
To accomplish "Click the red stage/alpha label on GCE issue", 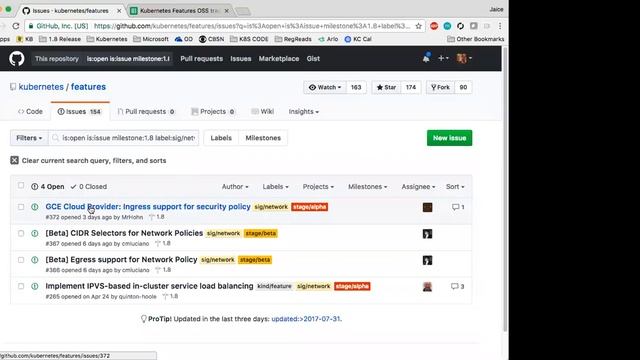I will coord(309,207).
